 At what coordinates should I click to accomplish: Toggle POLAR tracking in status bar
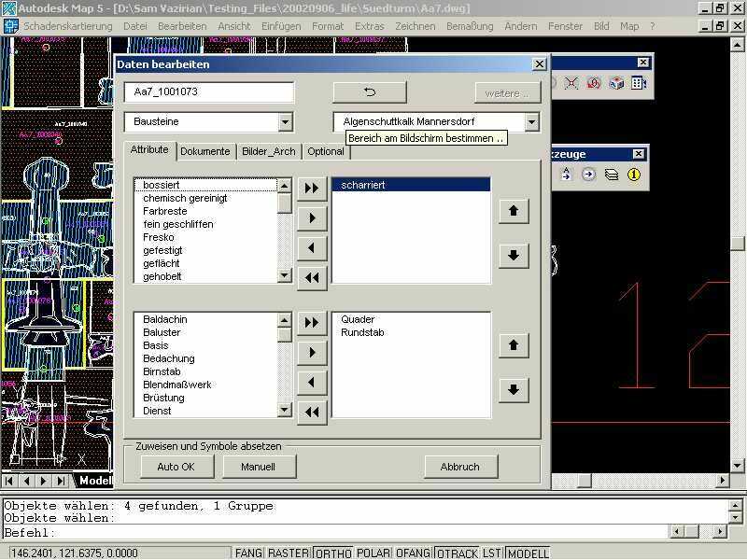[373, 553]
